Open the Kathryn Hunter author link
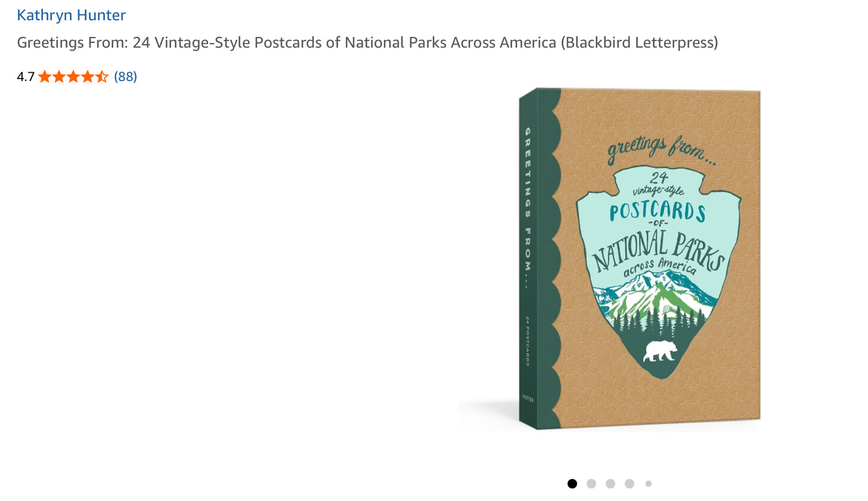The width and height of the screenshot is (868, 501). (x=71, y=15)
